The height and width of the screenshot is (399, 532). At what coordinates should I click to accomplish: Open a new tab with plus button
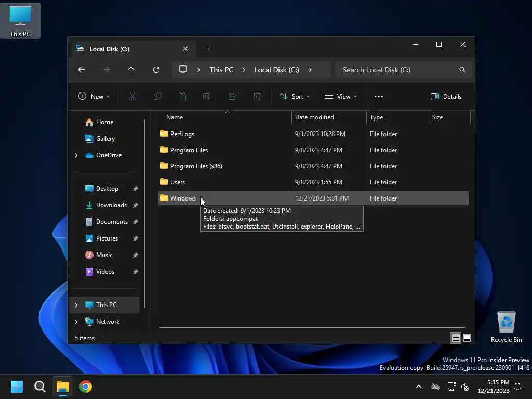pyautogui.click(x=208, y=49)
